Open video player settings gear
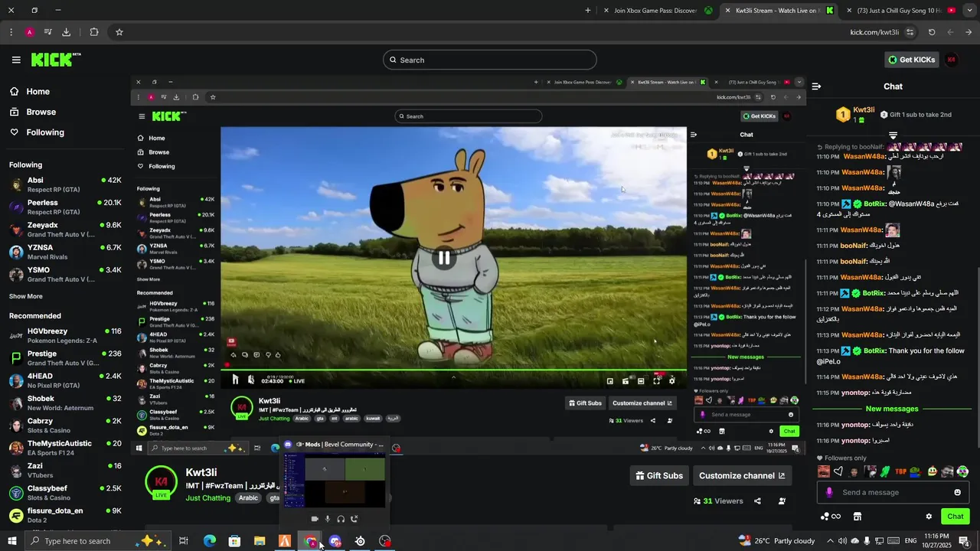 (672, 380)
